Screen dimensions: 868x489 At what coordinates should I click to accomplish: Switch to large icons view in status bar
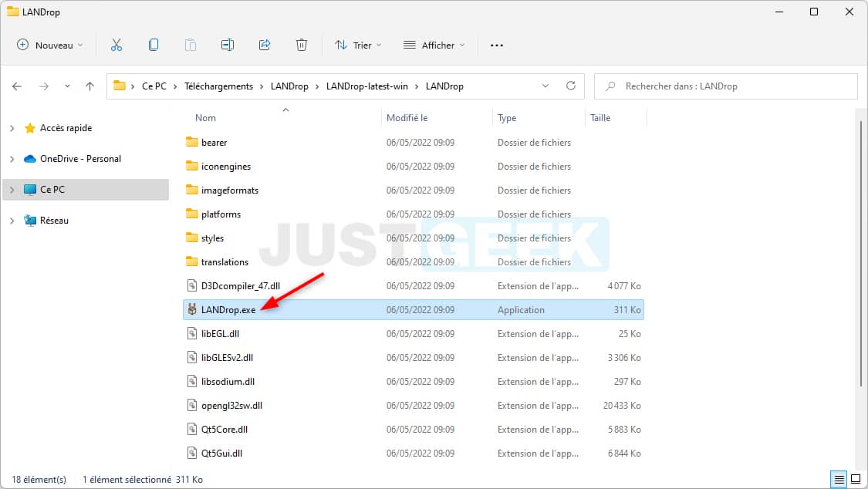[x=856, y=479]
